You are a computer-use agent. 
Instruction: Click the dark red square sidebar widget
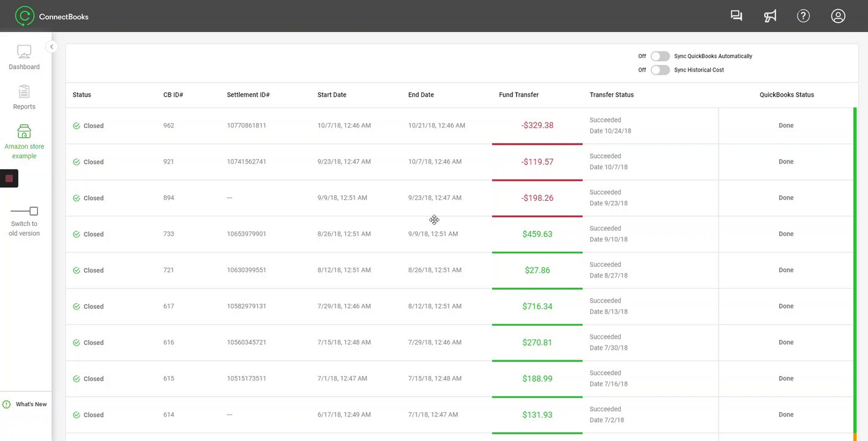[9, 178]
